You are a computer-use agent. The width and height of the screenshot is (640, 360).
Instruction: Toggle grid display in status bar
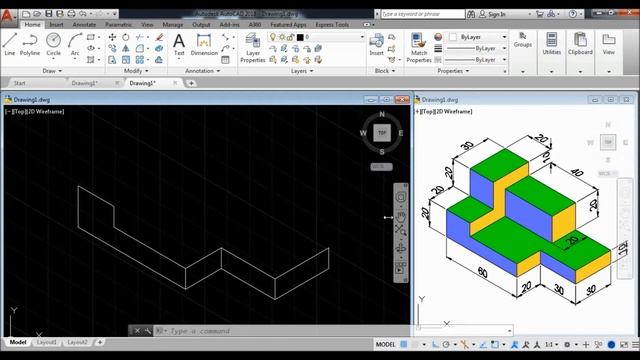(x=404, y=344)
